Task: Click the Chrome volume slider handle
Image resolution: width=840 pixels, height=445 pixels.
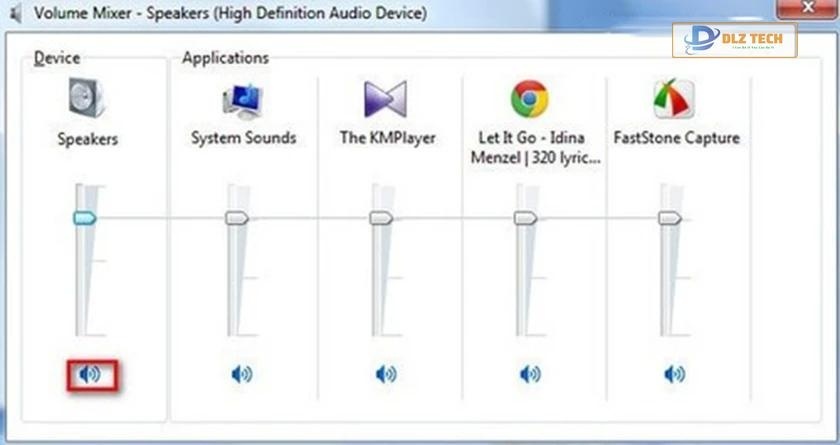Action: click(525, 218)
